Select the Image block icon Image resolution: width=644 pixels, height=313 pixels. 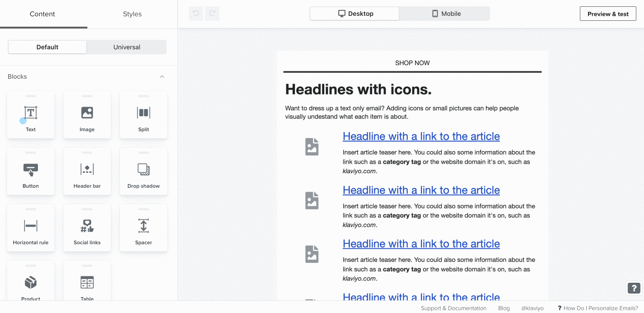click(x=87, y=113)
